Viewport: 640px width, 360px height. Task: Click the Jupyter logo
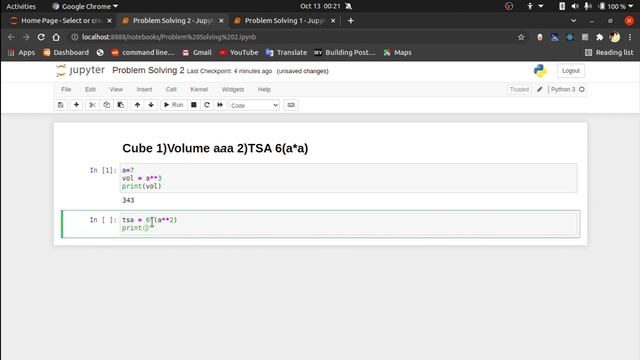[x=80, y=70]
